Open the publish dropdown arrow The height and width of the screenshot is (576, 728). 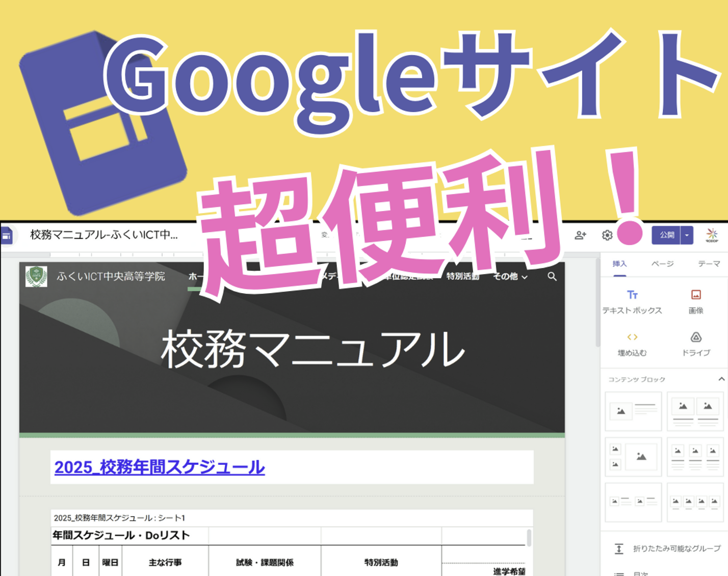click(687, 235)
